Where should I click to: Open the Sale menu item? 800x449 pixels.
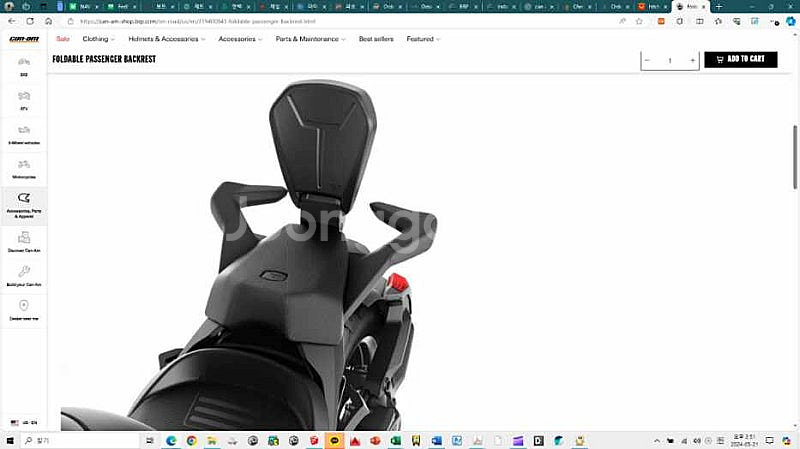coord(63,39)
